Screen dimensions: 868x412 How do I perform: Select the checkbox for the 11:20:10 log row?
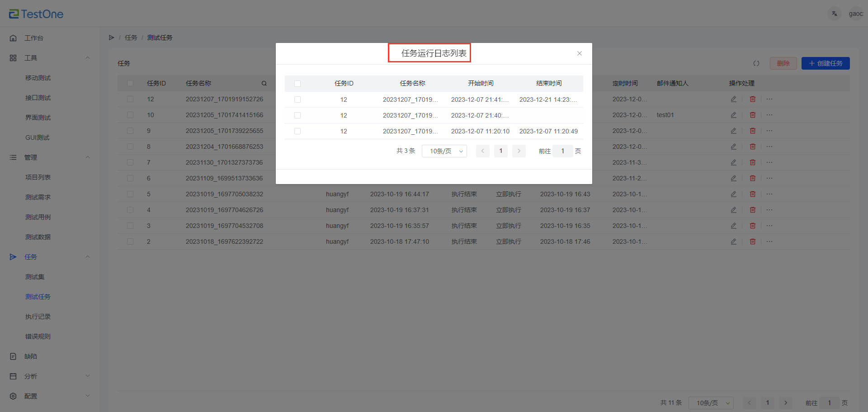[x=297, y=131]
